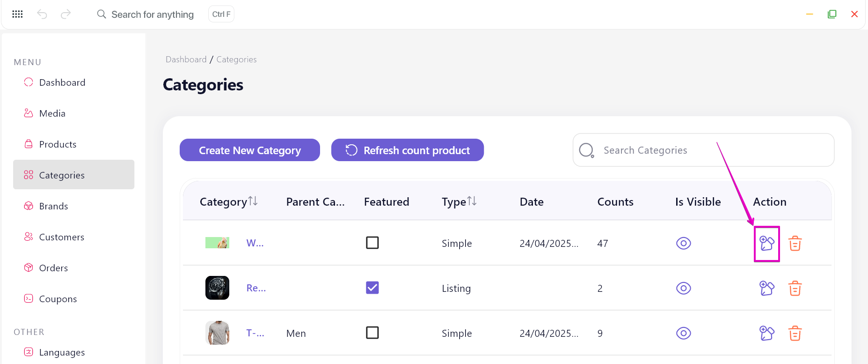This screenshot has width=868, height=364.
Task: Click the edit icon for the first category row
Action: tap(766, 243)
